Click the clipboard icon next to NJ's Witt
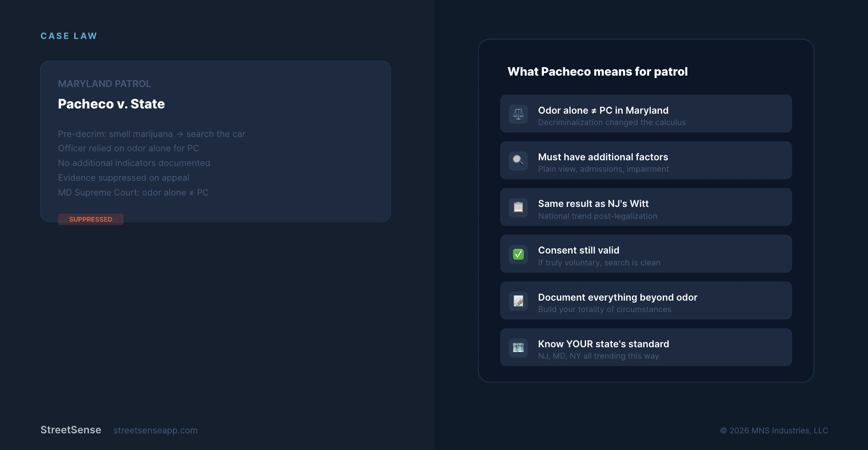 pos(518,207)
